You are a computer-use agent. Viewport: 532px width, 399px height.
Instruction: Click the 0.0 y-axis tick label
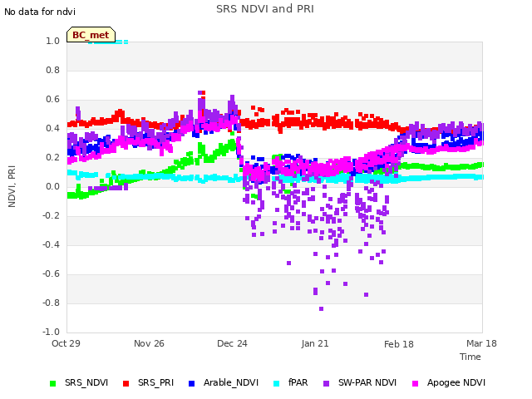(52, 186)
